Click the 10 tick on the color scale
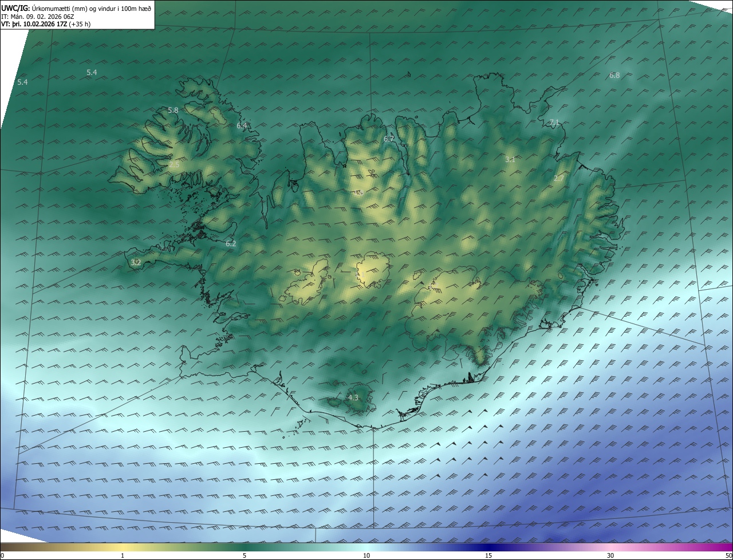The height and width of the screenshot is (560, 733). click(366, 555)
